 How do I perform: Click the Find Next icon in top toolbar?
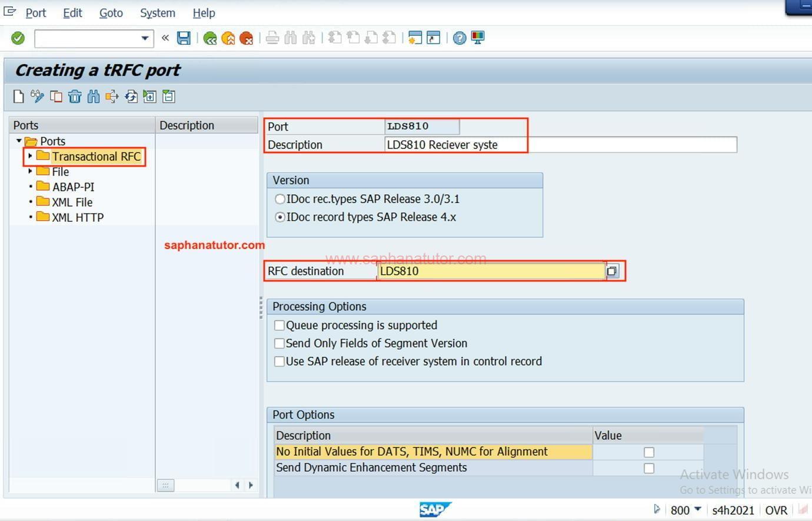(308, 38)
